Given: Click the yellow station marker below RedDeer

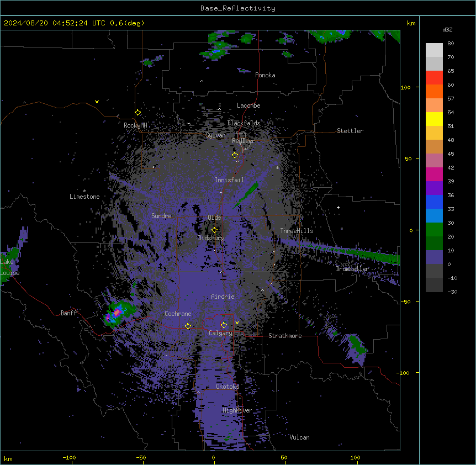Looking at the screenshot, I should 235,155.
